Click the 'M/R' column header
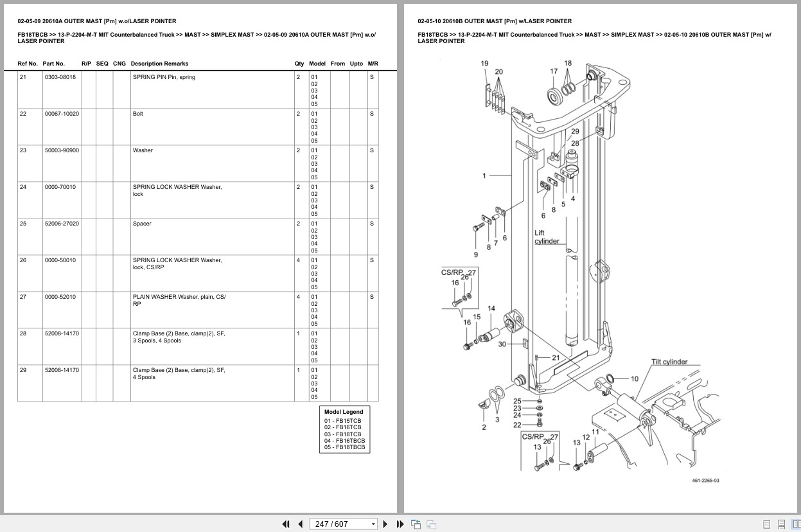Viewport: 801px width, 532px height. (373, 64)
